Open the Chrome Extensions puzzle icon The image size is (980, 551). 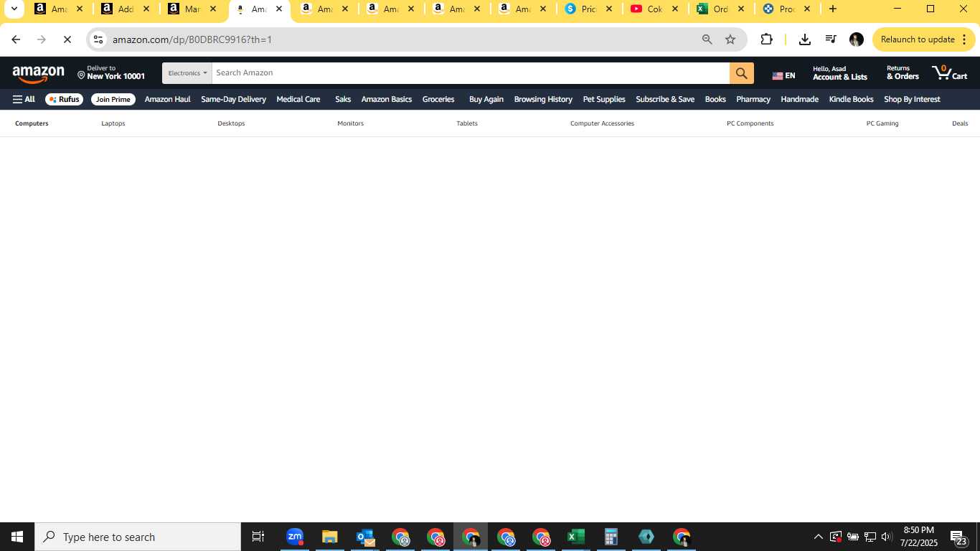coord(766,39)
